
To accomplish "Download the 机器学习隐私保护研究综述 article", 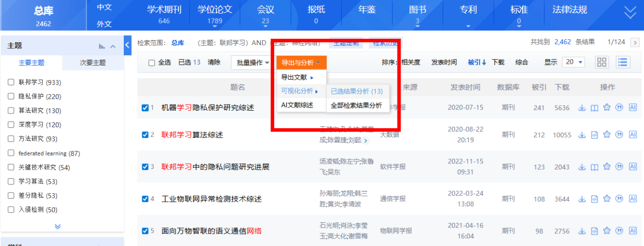I will point(582,107).
